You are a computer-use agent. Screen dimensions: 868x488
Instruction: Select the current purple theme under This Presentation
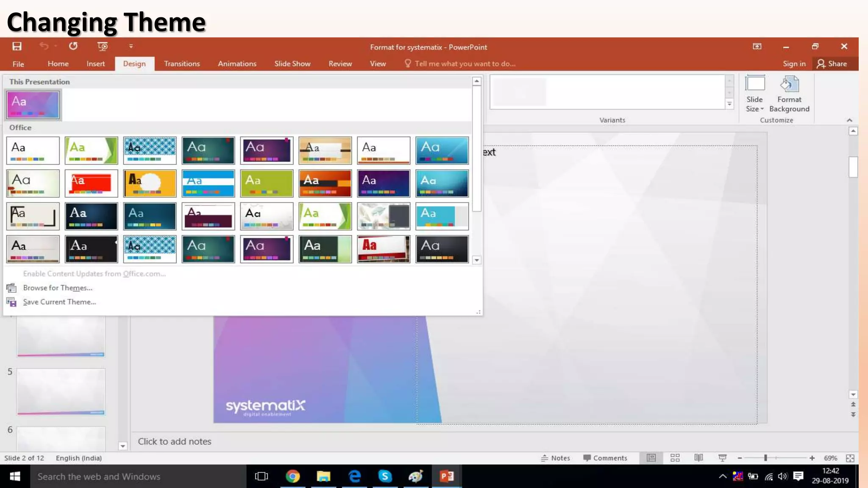[x=33, y=105]
